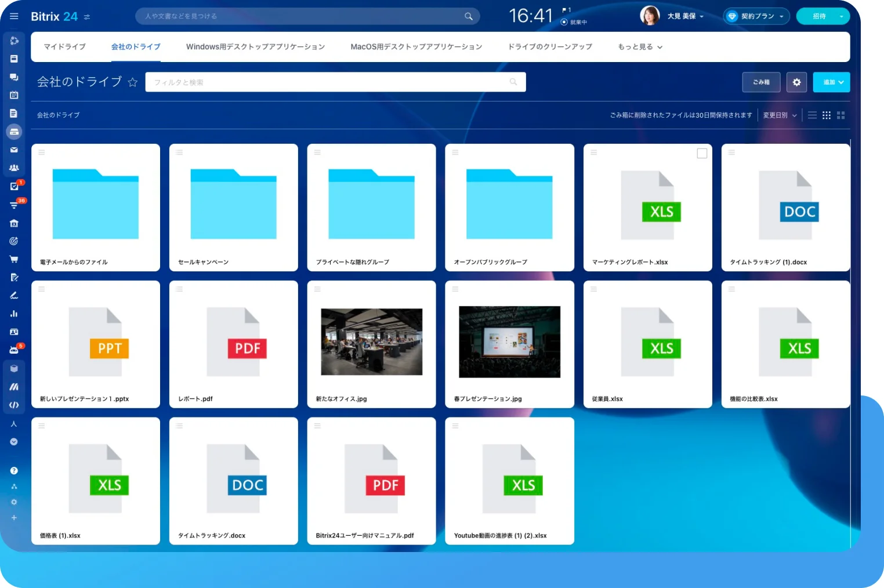Switch to list view layout
The width and height of the screenshot is (884, 588).
coord(812,115)
